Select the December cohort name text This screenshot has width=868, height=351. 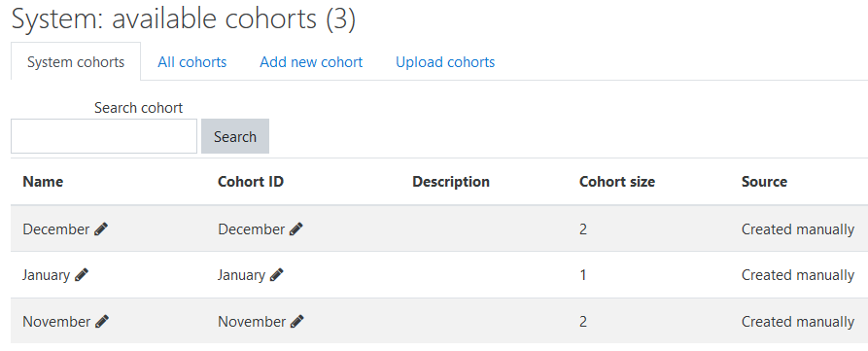pyautogui.click(x=56, y=229)
